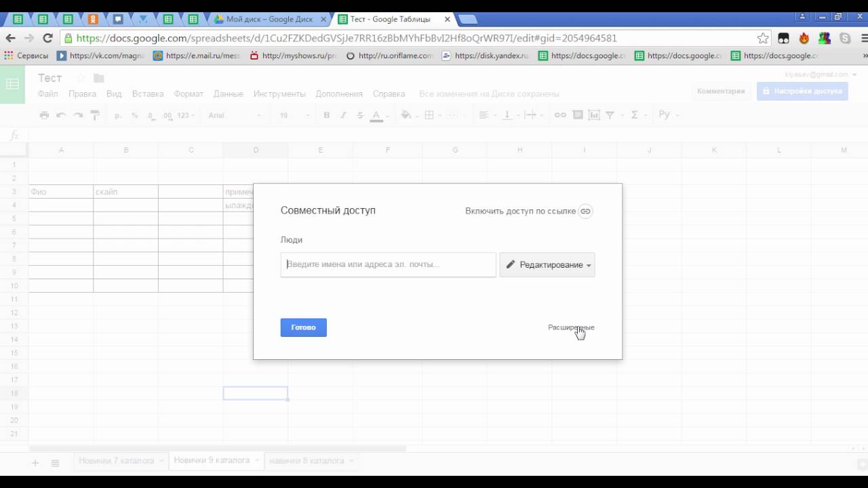Open the Файл menu
The height and width of the screenshot is (488, 868).
coord(48,94)
